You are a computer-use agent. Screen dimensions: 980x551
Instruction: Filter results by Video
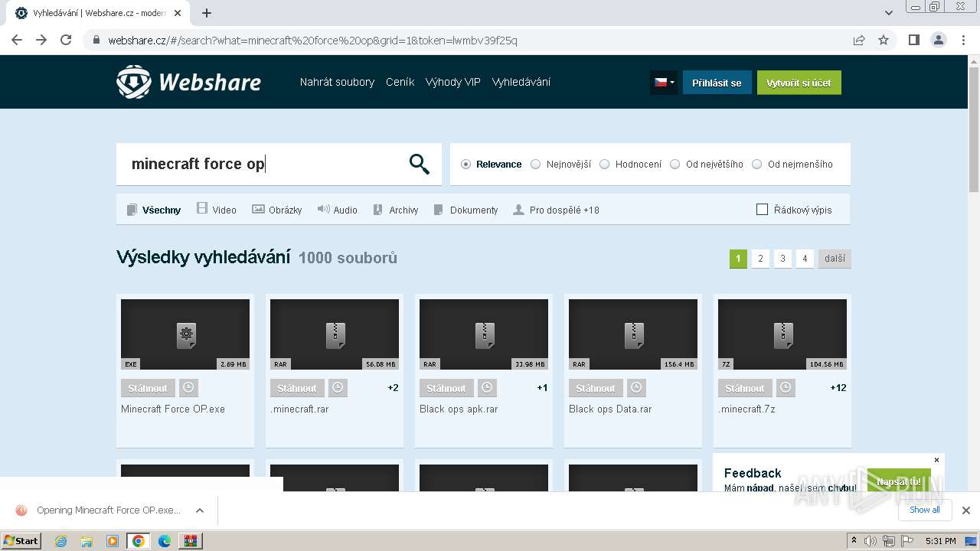click(x=217, y=209)
